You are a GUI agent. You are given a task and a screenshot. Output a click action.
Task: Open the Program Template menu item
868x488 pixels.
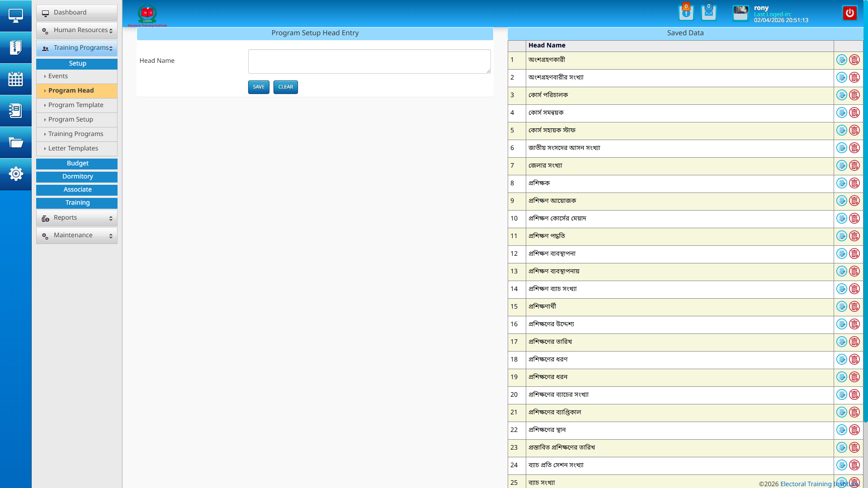coord(76,105)
